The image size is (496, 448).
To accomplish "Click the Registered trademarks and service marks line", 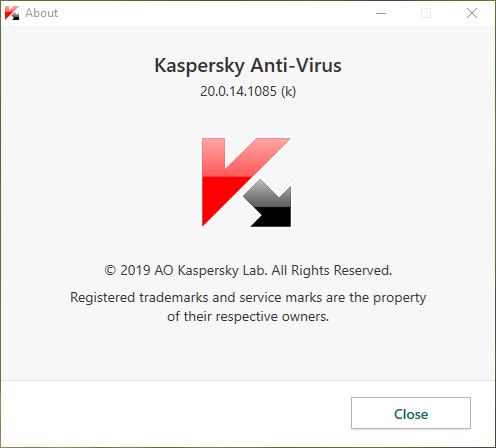I will point(248,298).
